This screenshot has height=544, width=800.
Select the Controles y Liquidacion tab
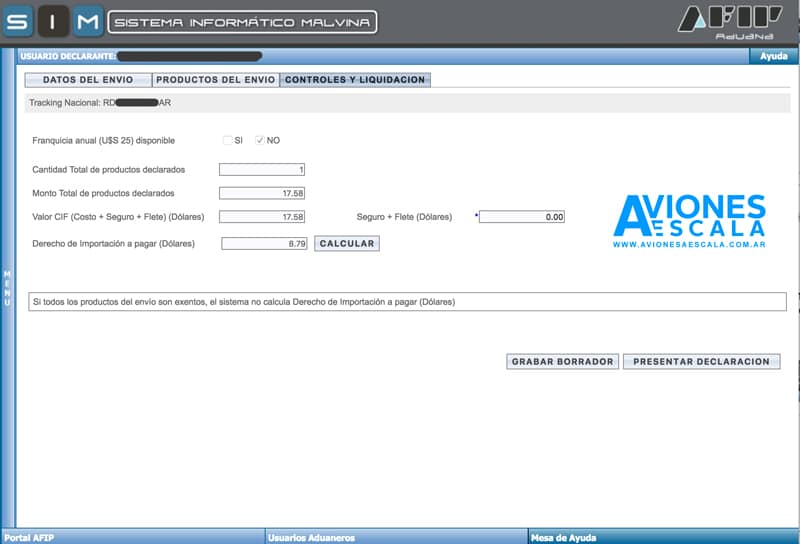pos(355,80)
